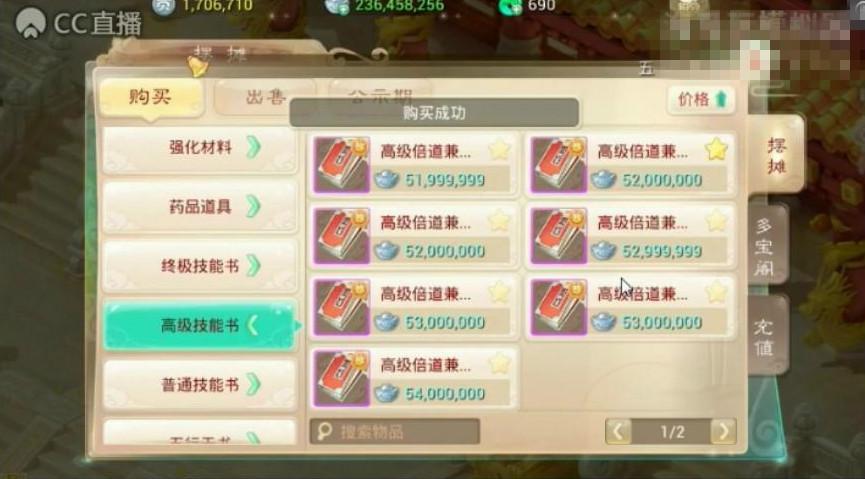865x479 pixels.
Task: Click the 搜索物品 search field
Action: coord(394,431)
